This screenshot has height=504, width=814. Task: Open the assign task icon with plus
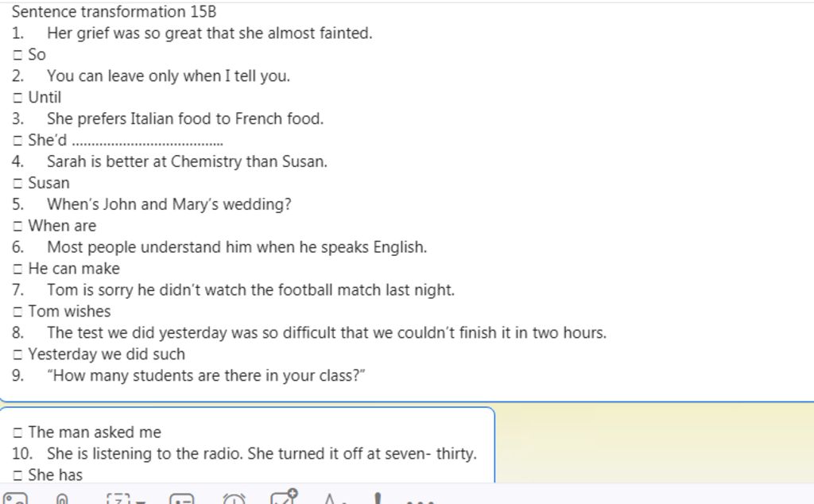click(x=284, y=498)
